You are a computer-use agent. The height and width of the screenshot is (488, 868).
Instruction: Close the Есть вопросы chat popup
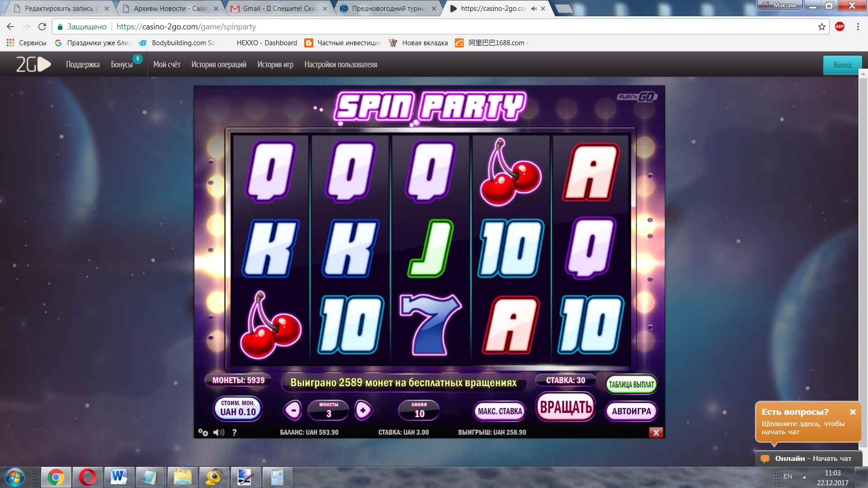click(x=853, y=412)
